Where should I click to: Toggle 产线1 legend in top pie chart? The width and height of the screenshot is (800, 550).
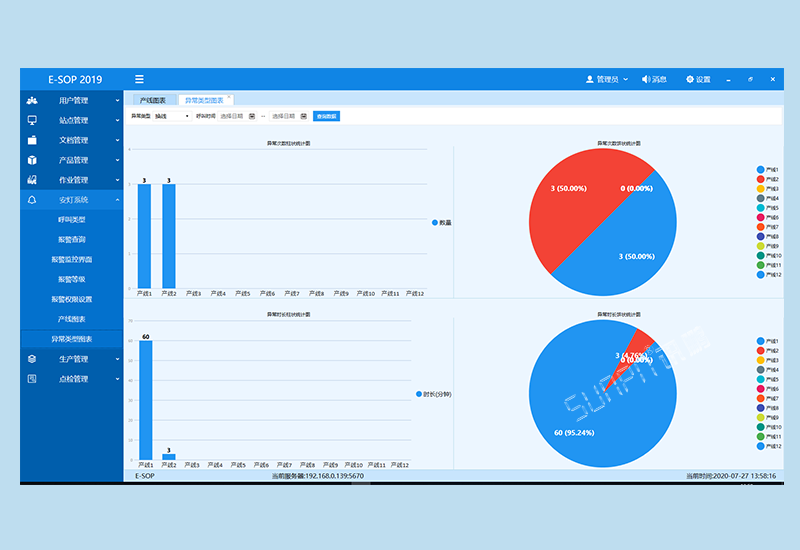point(766,170)
